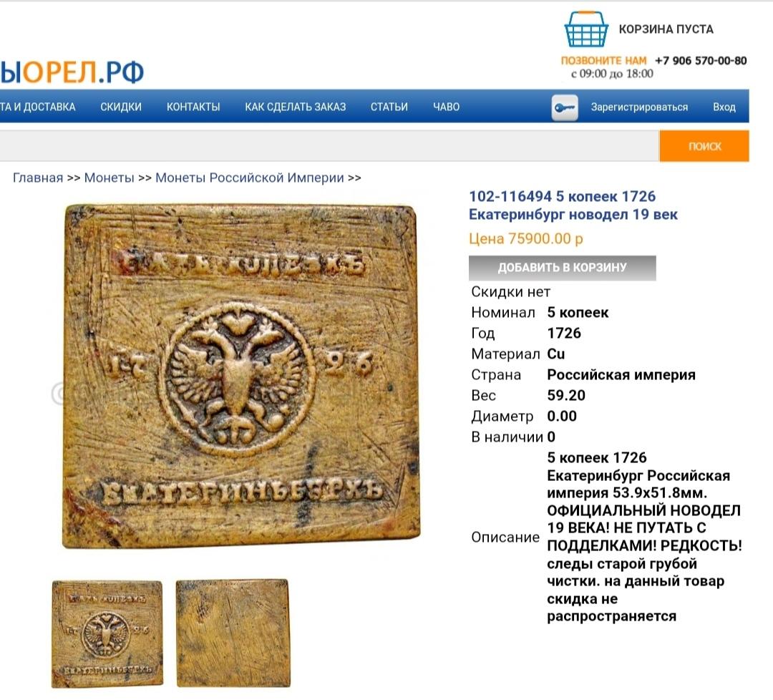The width and height of the screenshot is (773, 700).
Task: Open the КОНТАКТЫ menu item
Action: 193,107
